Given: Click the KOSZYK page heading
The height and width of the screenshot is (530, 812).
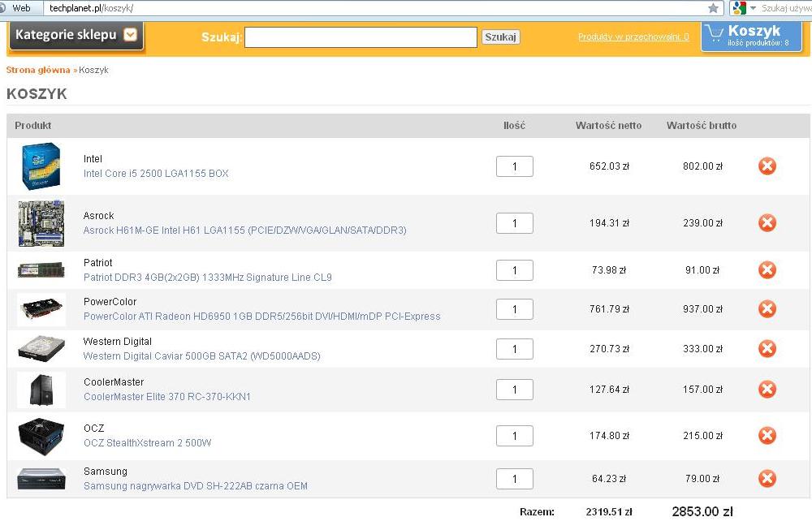Looking at the screenshot, I should pyautogui.click(x=37, y=93).
